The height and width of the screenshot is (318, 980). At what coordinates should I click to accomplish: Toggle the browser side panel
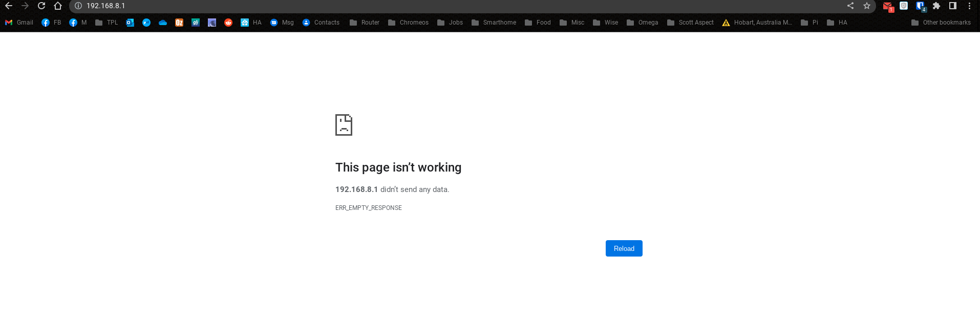click(953, 6)
